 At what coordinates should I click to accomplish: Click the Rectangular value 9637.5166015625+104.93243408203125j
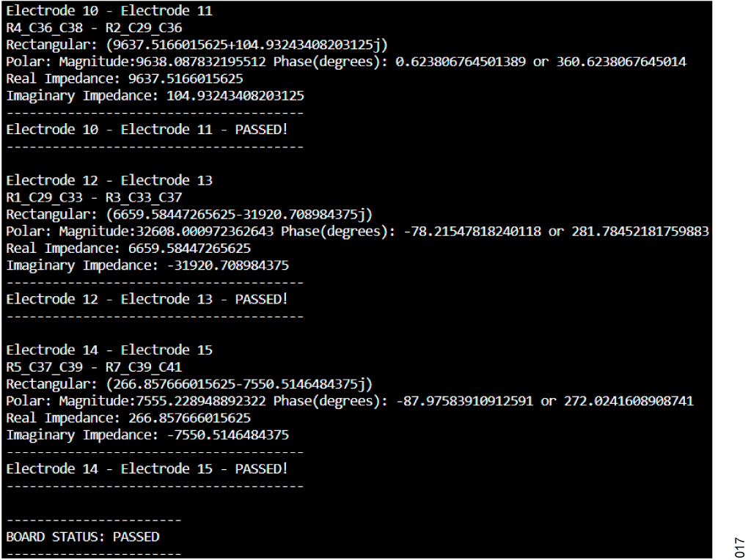click(x=246, y=45)
